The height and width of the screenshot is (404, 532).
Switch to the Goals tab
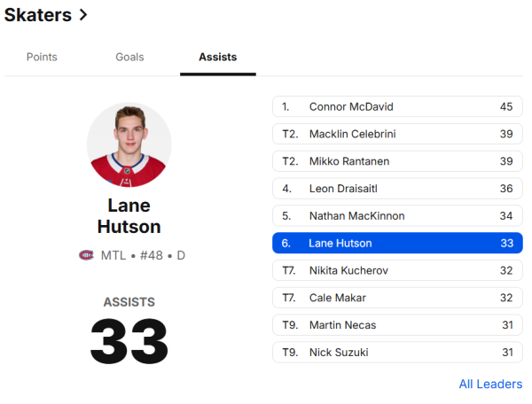(x=129, y=57)
